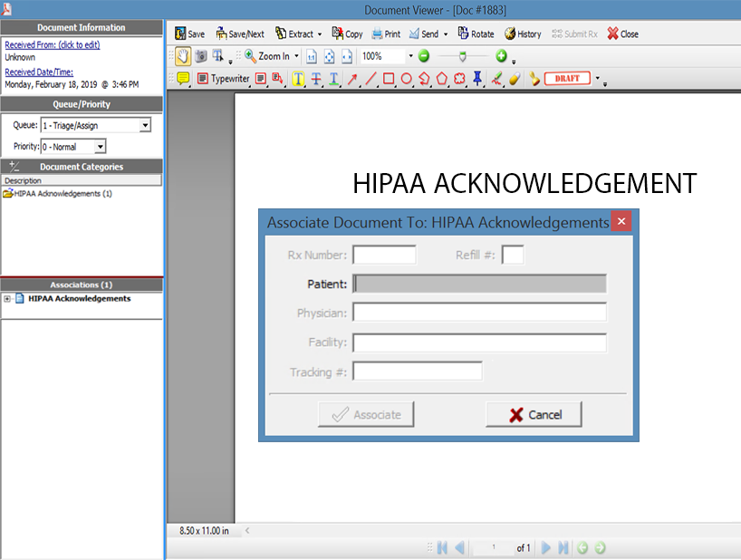Viewport: 741px width, 560px height.
Task: Select the text highlight tool
Action: [x=298, y=79]
